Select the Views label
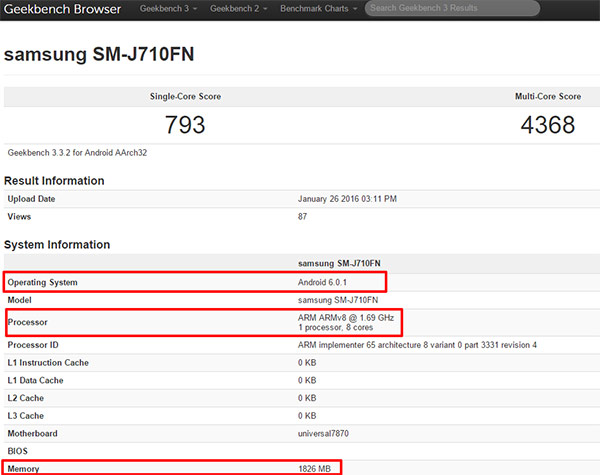The height and width of the screenshot is (475, 600). 19,217
